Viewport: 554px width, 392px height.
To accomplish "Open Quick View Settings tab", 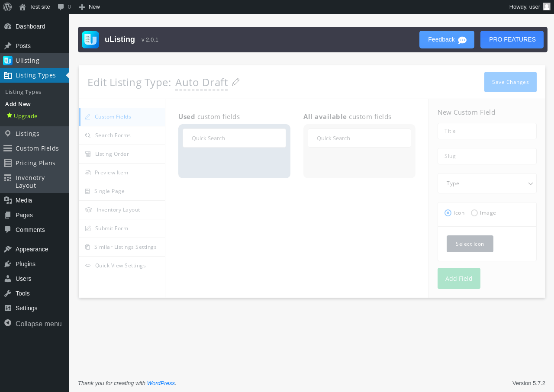I will (122, 266).
